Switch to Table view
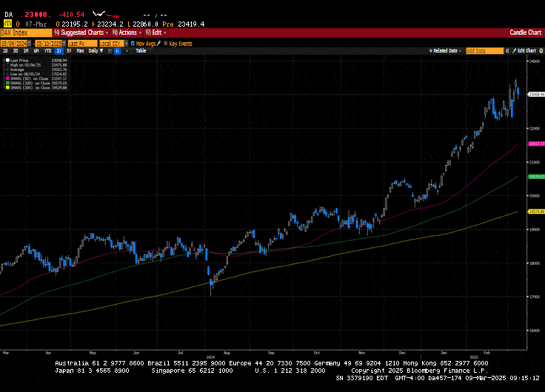 click(141, 51)
